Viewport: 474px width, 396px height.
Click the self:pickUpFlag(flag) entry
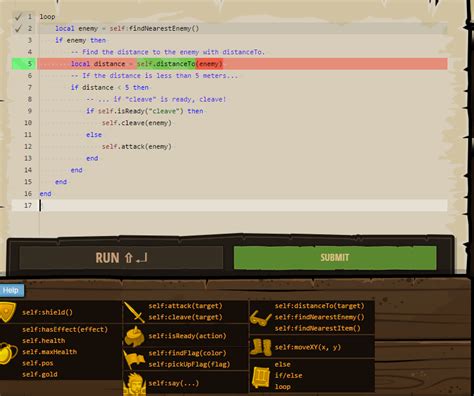tap(189, 364)
